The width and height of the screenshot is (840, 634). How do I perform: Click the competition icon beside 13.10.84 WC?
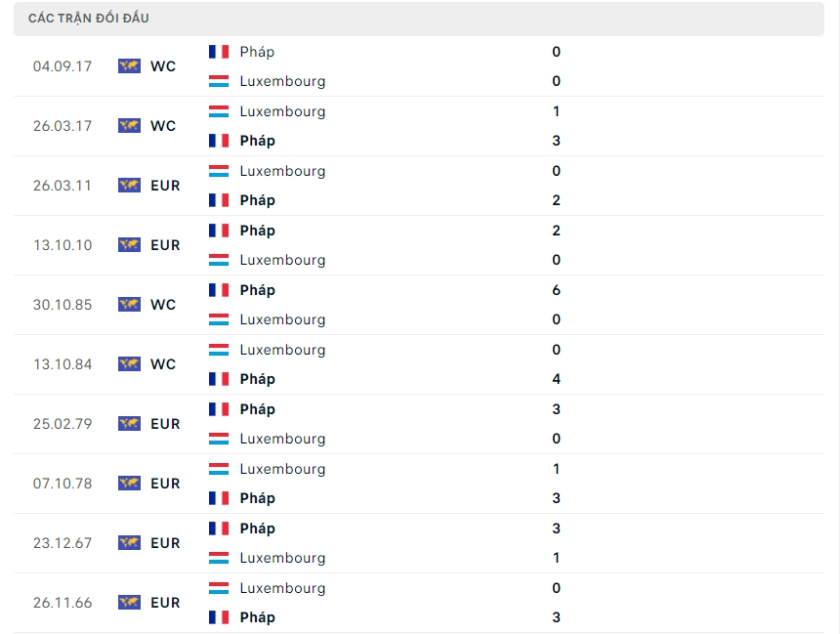click(x=129, y=364)
